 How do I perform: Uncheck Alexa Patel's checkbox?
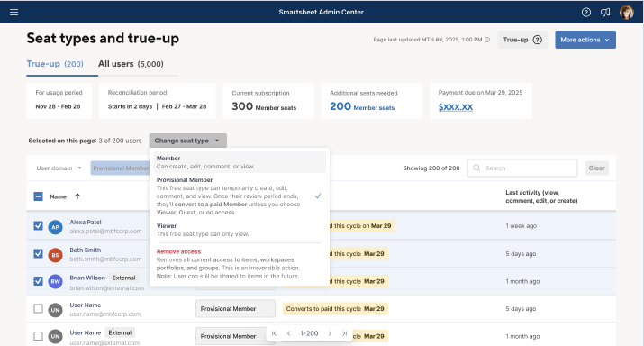tap(38, 225)
